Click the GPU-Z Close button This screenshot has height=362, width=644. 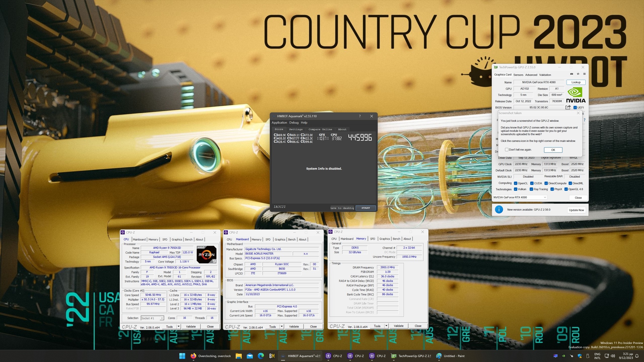tap(578, 197)
